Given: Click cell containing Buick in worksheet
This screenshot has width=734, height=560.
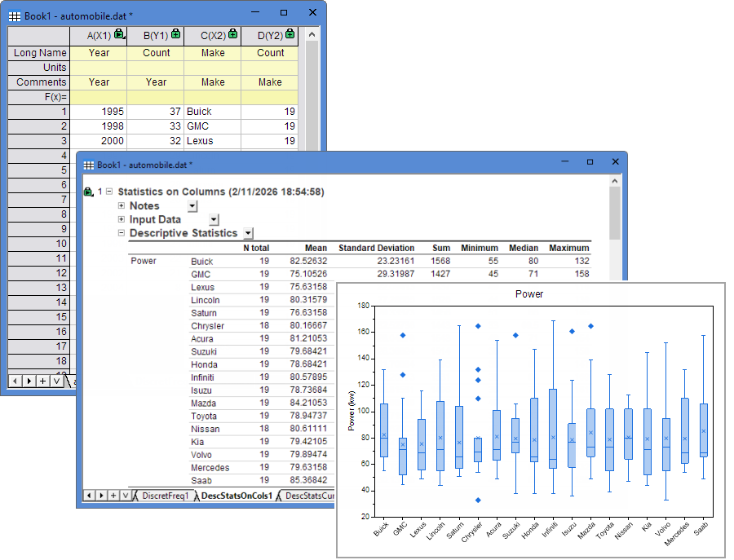Looking at the screenshot, I should pyautogui.click(x=213, y=112).
